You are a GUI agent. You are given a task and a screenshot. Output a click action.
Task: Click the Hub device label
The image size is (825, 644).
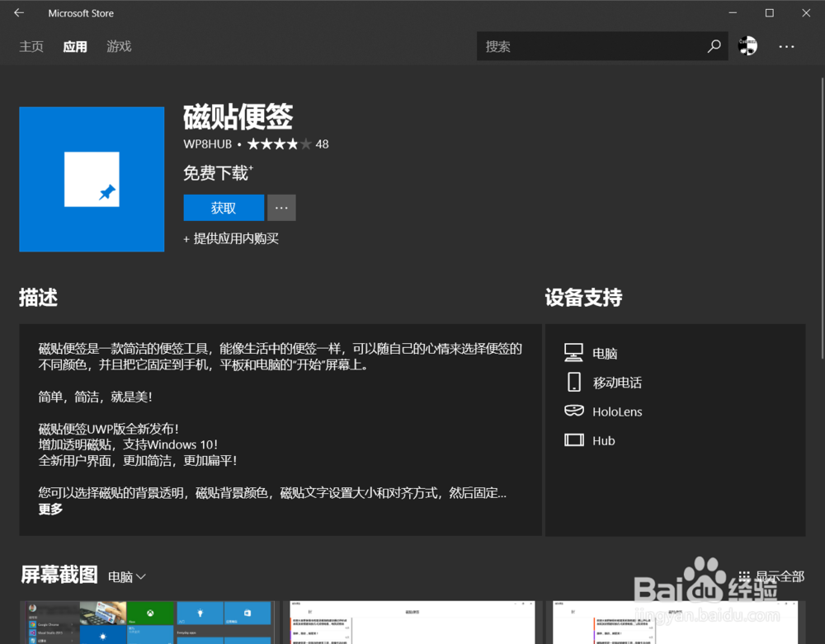604,440
